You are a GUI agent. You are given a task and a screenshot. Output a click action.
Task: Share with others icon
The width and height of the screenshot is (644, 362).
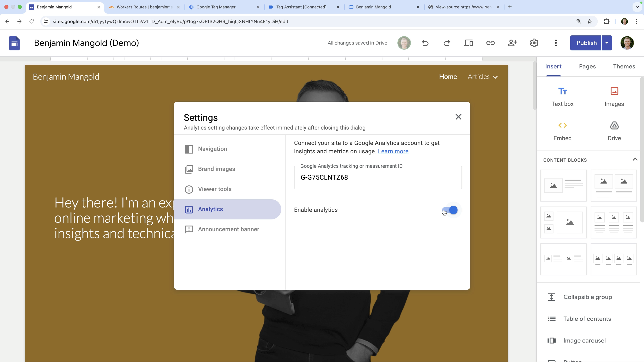(x=512, y=43)
